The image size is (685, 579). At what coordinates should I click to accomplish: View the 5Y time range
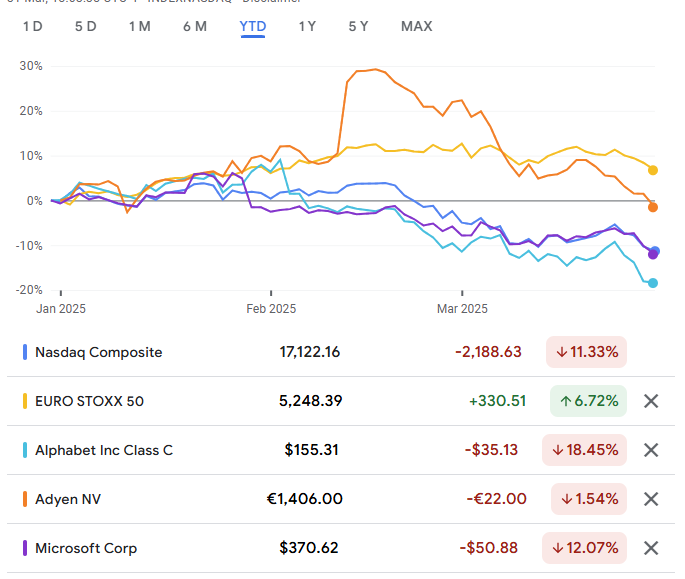click(x=359, y=26)
